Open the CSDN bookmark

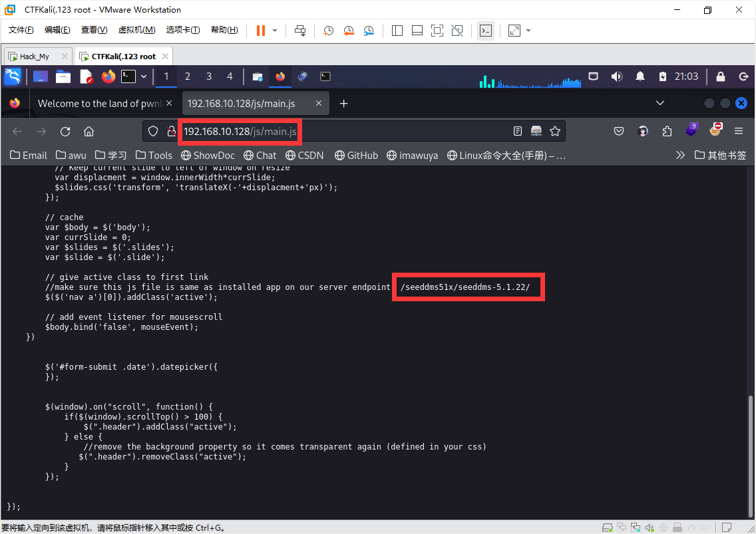(304, 155)
